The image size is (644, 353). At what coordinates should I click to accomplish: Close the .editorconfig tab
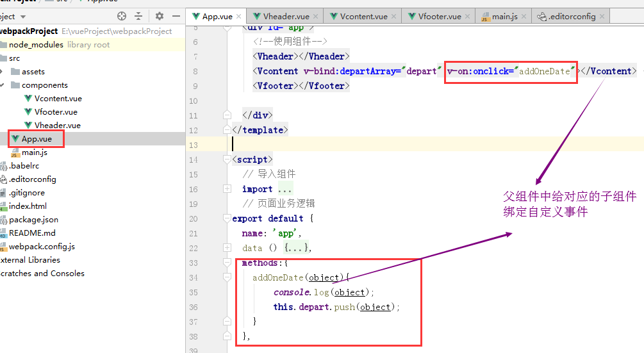pos(602,17)
